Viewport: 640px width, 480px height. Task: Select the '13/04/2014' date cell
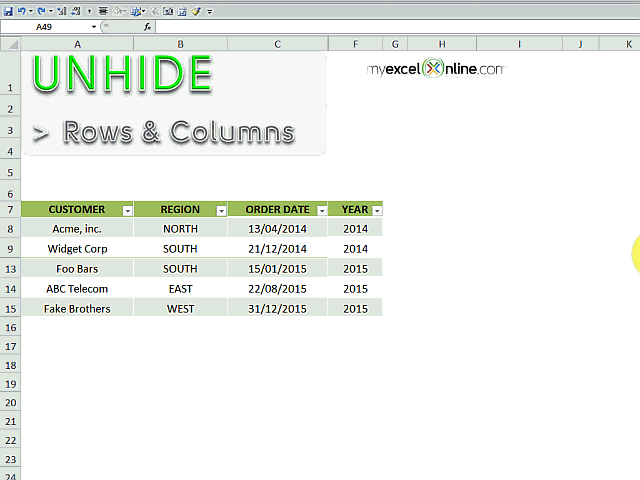278,229
